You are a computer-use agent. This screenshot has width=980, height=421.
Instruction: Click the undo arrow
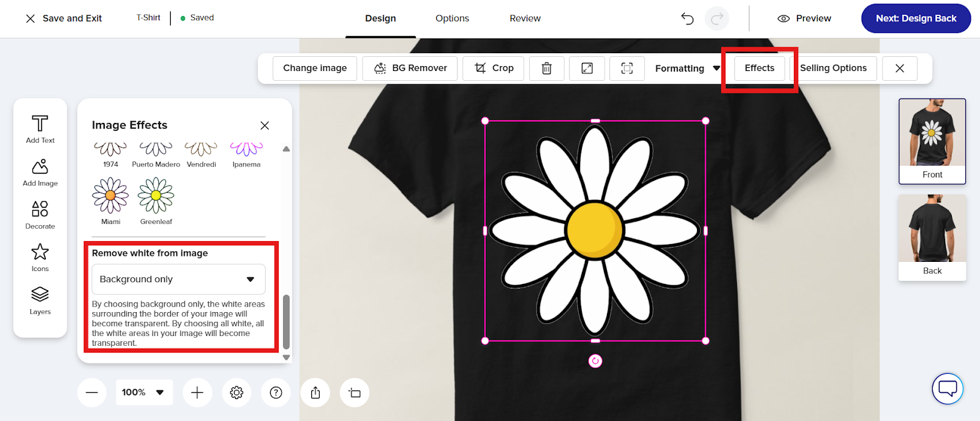tap(687, 18)
